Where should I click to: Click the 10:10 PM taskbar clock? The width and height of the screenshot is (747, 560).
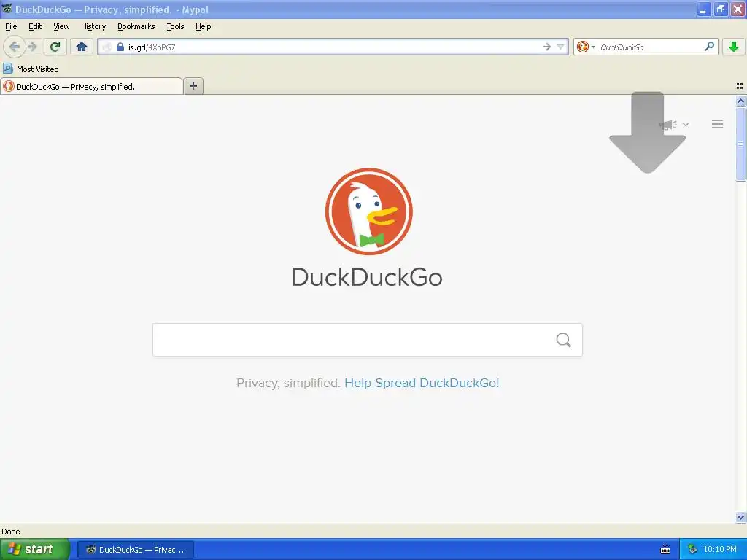[x=720, y=550]
